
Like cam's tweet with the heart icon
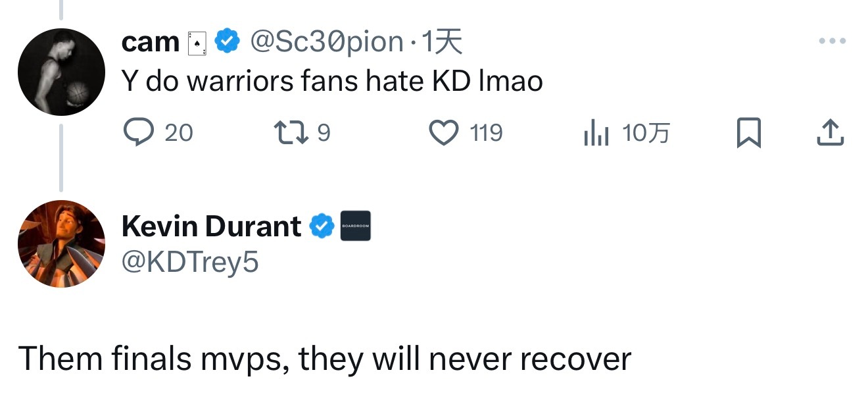443,133
